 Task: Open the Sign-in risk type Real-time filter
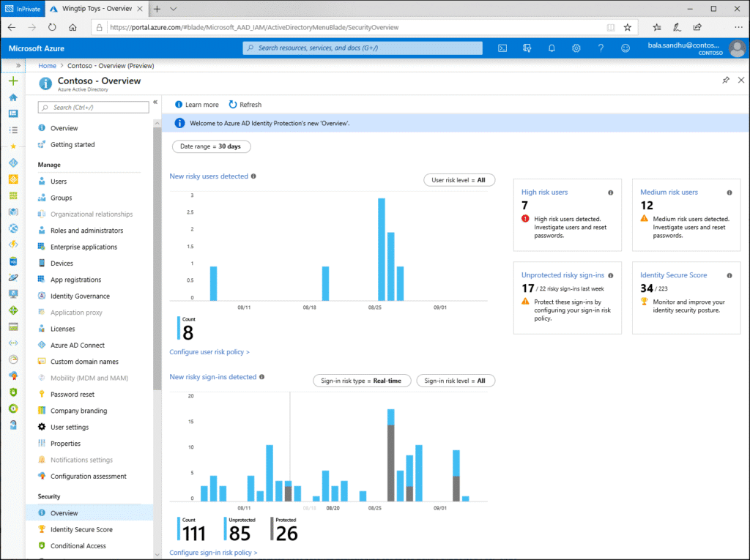362,381
